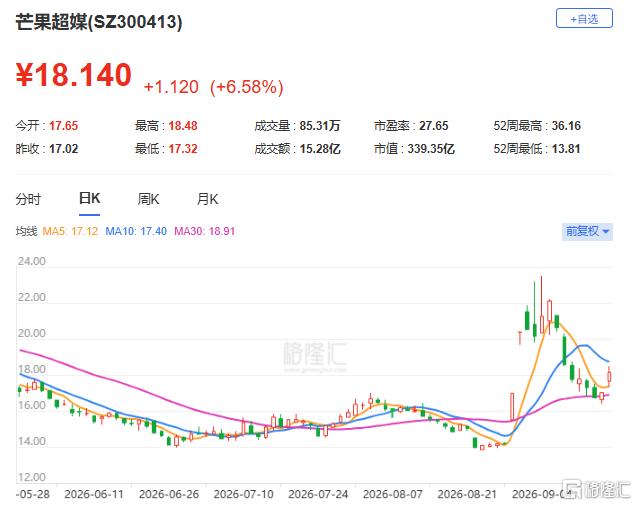Add stock to watchlist with +自选 button
The width and height of the screenshot is (637, 506).
584,19
